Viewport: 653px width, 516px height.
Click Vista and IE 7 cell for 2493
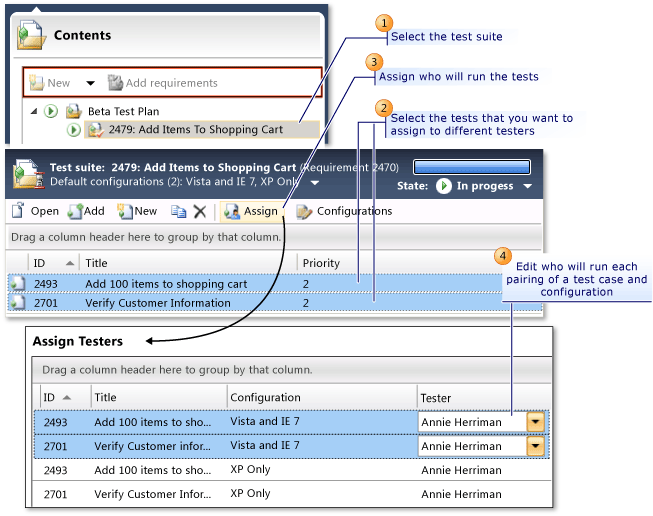(x=265, y=421)
